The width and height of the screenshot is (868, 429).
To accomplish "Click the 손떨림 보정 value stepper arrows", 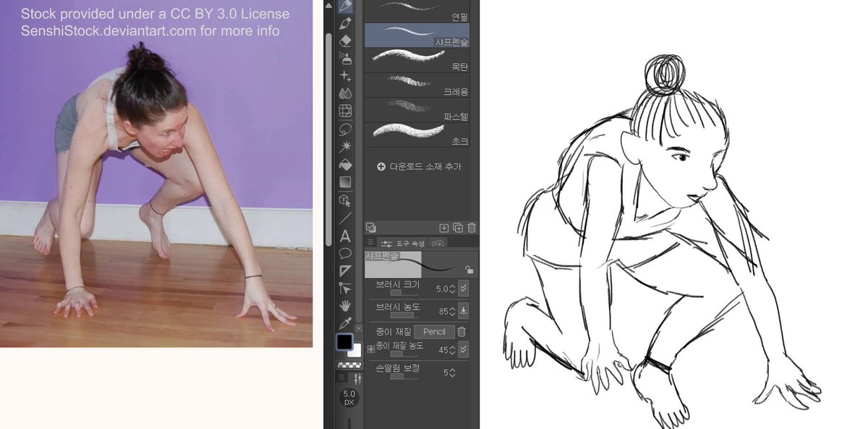I will coord(452,372).
